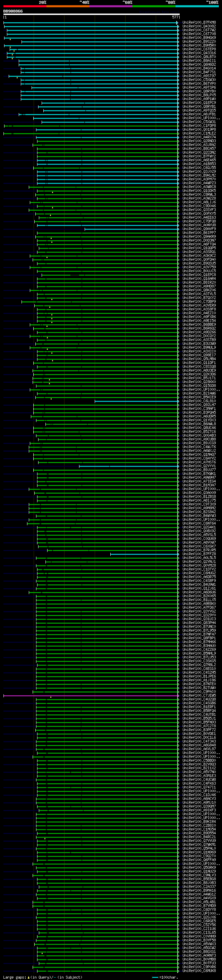Screen dimensions: 222x980
Task: Open hit UniRef100_B9HGK9
Action: [199, 38]
